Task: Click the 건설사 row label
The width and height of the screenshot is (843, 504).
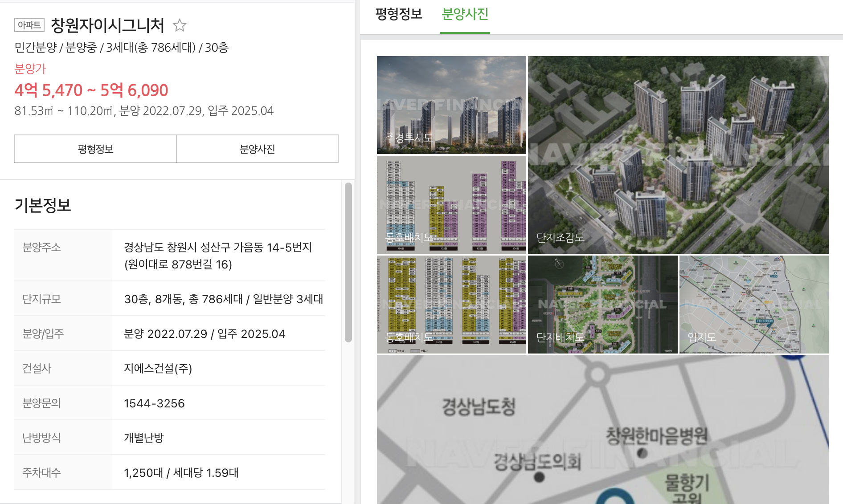Action: [x=37, y=369]
